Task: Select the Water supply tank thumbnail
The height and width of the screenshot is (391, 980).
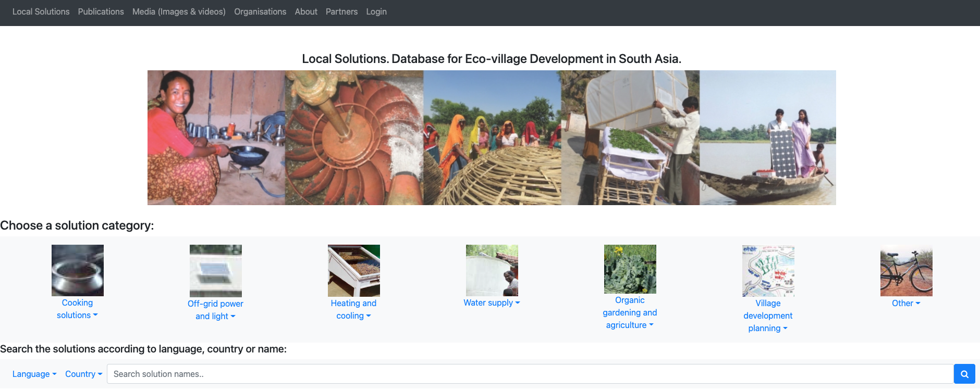Action: 492,270
